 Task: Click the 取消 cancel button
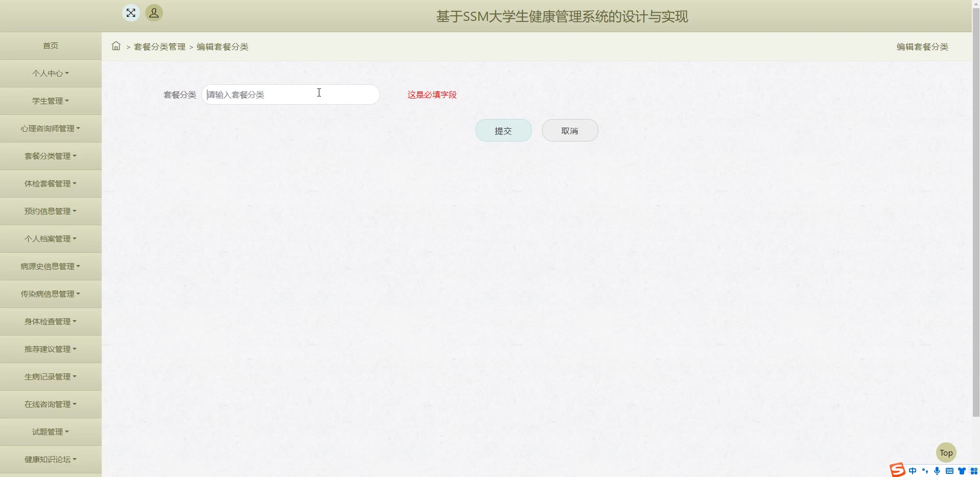(x=570, y=131)
